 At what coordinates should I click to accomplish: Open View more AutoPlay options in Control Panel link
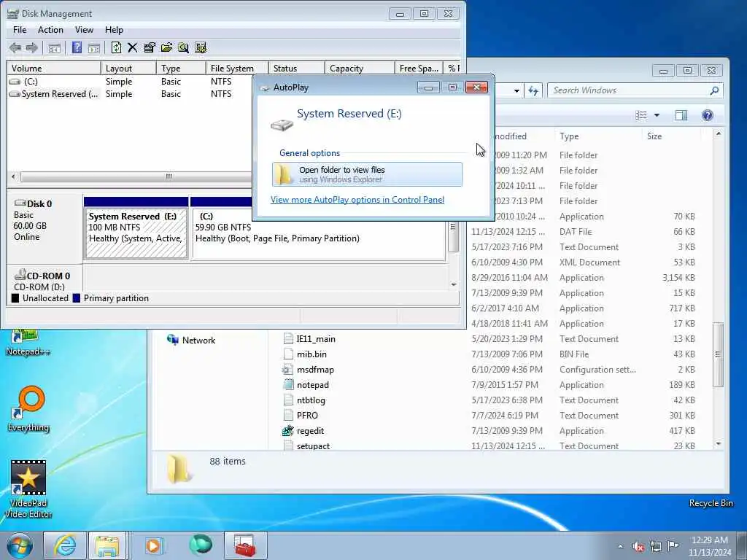pyautogui.click(x=357, y=200)
